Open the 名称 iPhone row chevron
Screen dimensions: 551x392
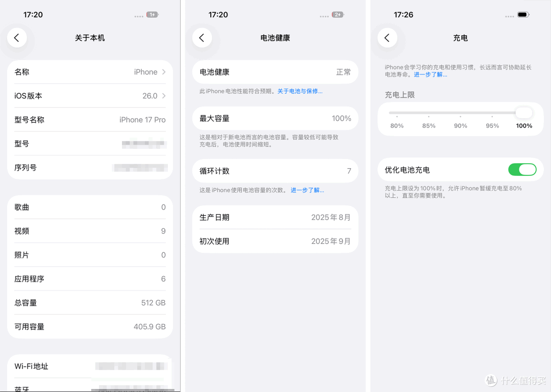click(x=164, y=72)
